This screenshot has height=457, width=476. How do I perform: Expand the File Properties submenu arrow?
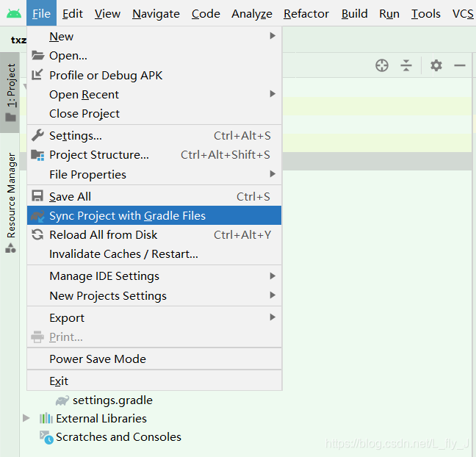click(273, 173)
